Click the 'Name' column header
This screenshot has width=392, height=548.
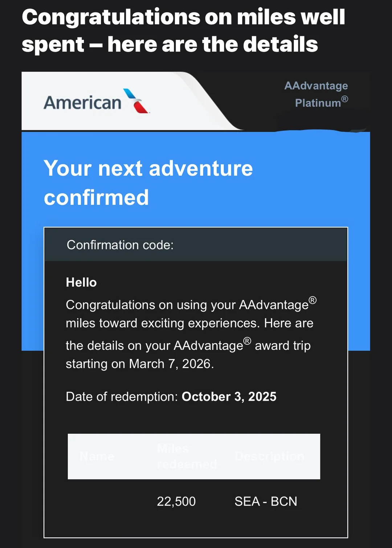(x=97, y=456)
